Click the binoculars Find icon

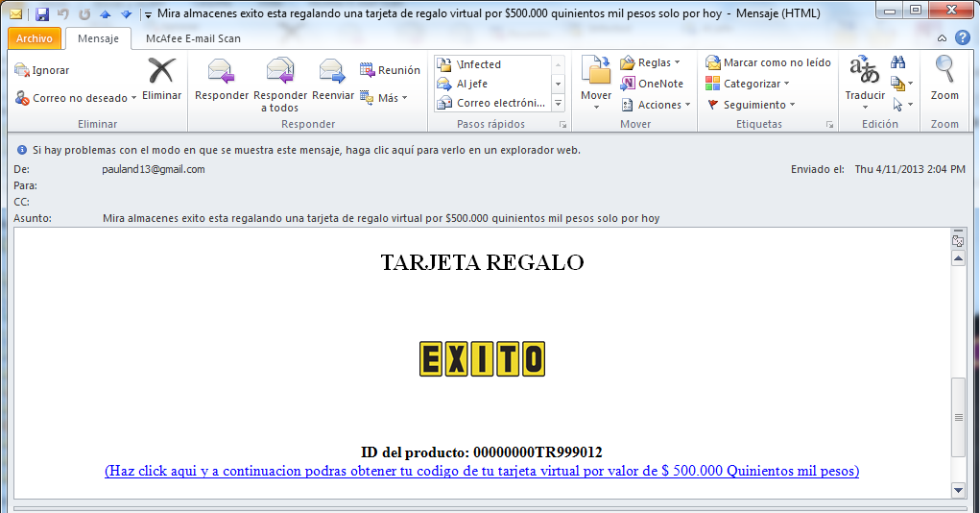tap(898, 61)
